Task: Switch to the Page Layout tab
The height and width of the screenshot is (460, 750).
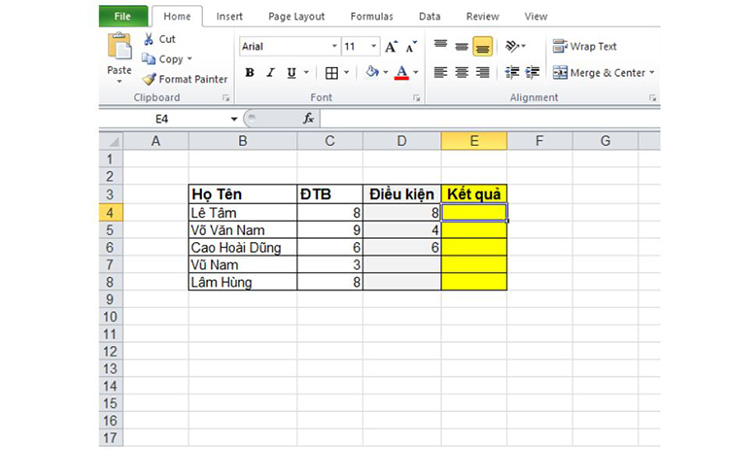Action: (296, 16)
